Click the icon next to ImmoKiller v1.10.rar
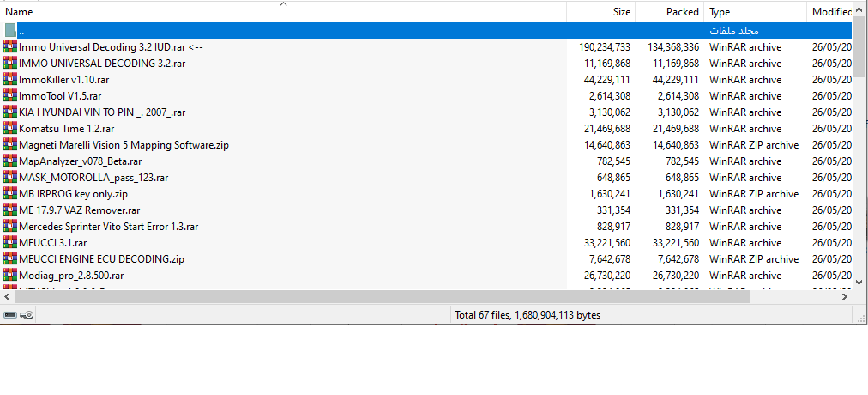 tap(10, 79)
